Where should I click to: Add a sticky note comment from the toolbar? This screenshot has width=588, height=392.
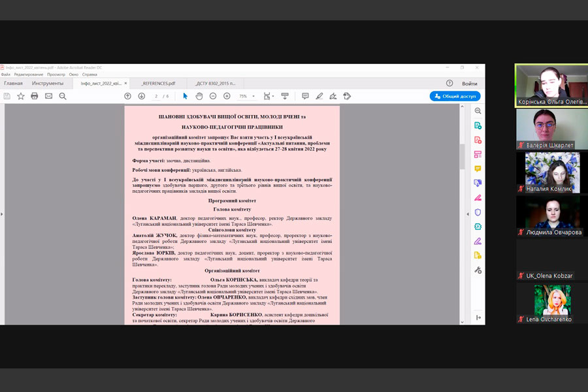305,96
